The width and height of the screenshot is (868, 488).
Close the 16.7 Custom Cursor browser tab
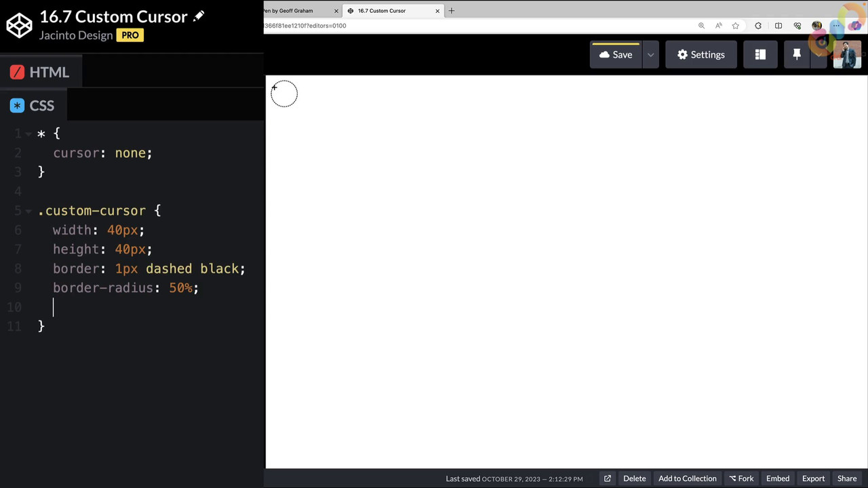point(437,11)
